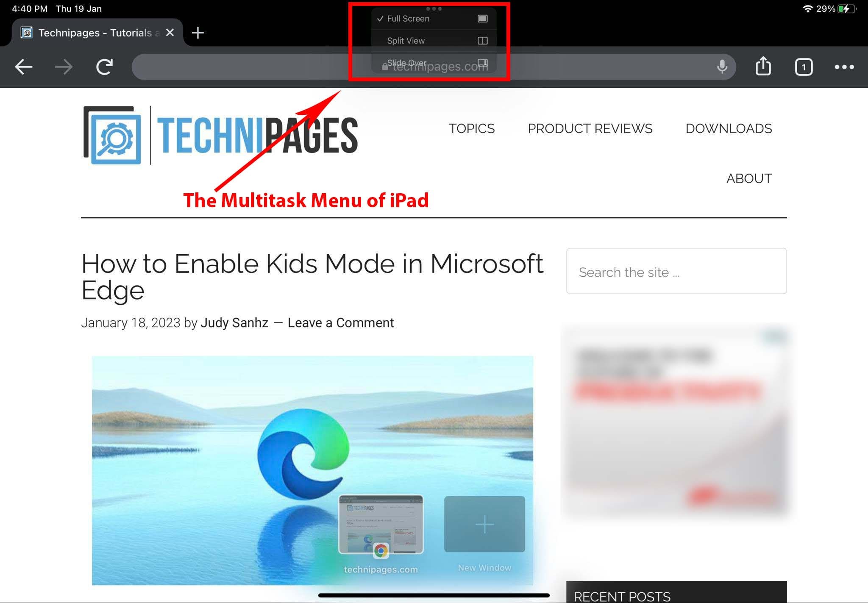
Task: Reload the current page
Action: pyautogui.click(x=104, y=67)
